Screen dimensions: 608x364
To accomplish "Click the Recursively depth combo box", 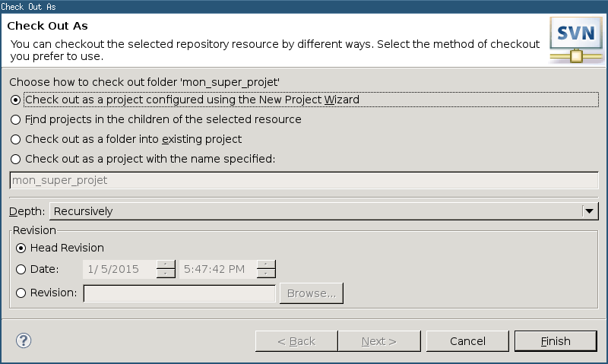I will [x=324, y=211].
